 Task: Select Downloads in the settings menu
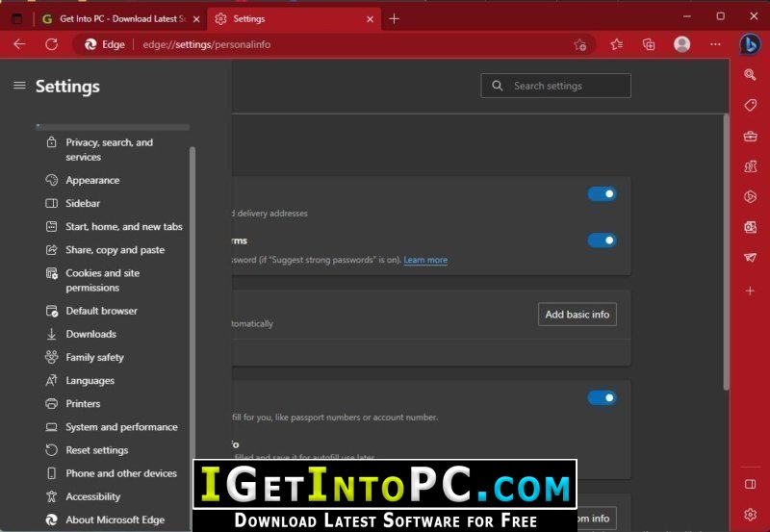pos(90,334)
